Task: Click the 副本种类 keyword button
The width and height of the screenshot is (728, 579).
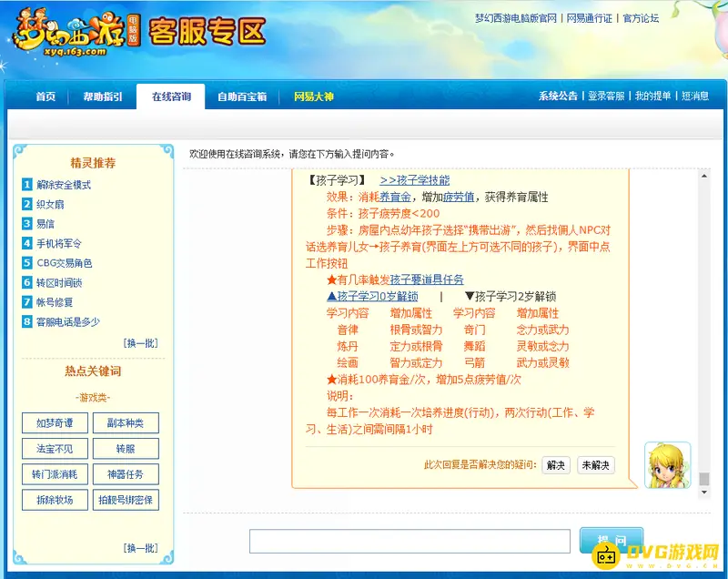Action: [126, 423]
